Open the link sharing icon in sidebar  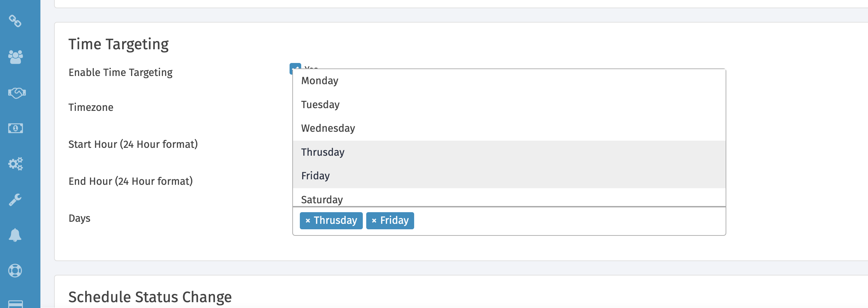pyautogui.click(x=15, y=22)
